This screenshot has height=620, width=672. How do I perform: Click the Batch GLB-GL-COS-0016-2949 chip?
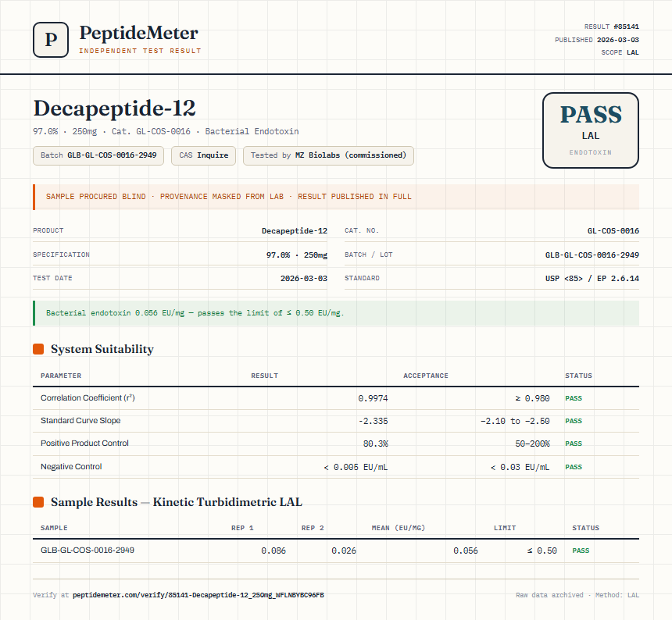[x=98, y=155]
